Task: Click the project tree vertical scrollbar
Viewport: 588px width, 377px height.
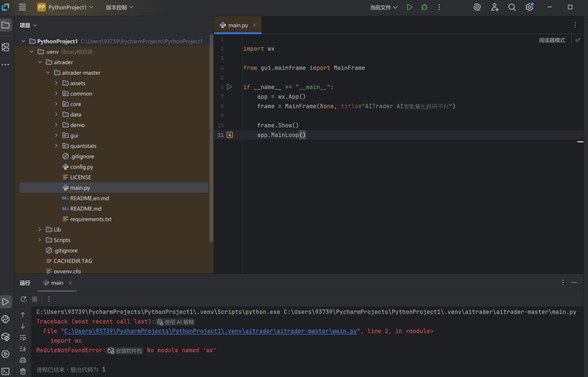Action: [x=211, y=139]
